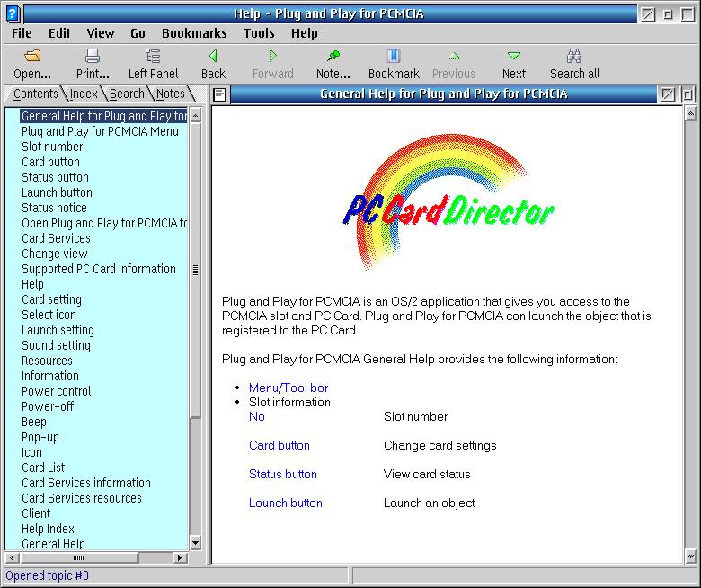Click the document icon beside topic title

(x=219, y=94)
